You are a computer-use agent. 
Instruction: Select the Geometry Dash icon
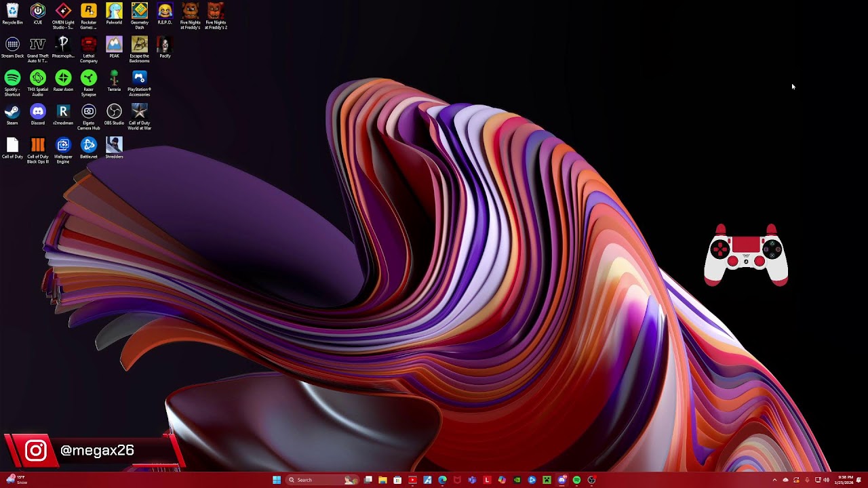[x=139, y=16]
